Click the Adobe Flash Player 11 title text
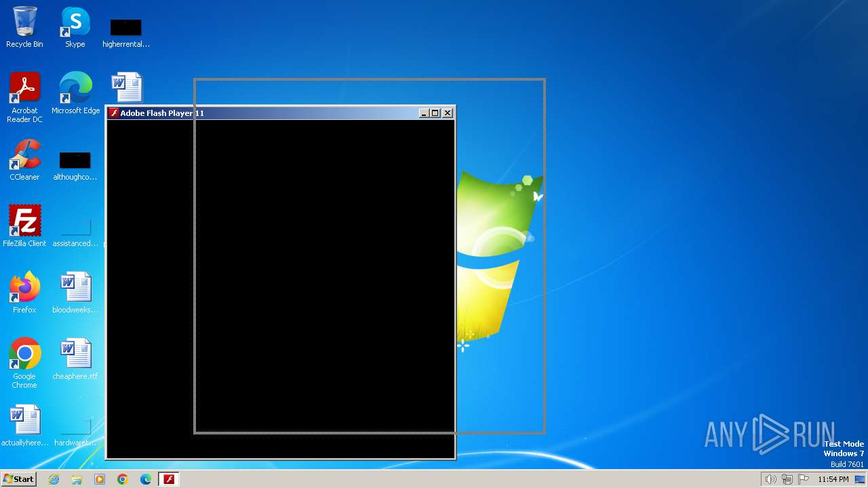This screenshot has height=488, width=868. tap(162, 113)
